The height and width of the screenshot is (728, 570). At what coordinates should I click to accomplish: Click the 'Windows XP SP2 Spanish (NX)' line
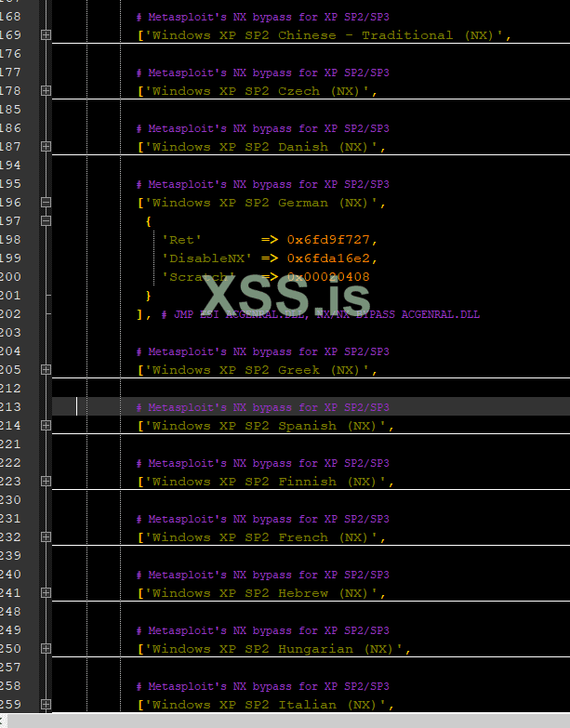tap(266, 426)
